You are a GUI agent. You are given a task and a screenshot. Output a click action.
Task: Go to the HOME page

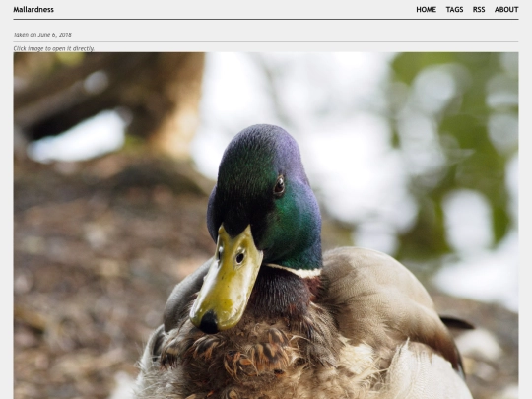click(x=427, y=10)
